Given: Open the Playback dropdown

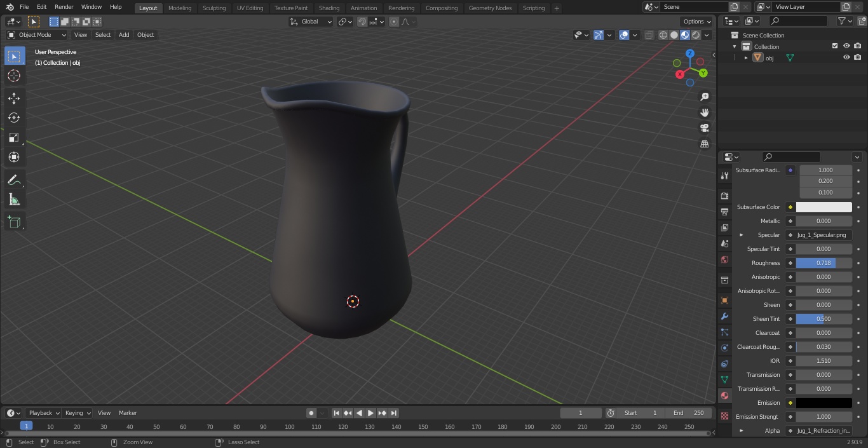Looking at the screenshot, I should 43,413.
